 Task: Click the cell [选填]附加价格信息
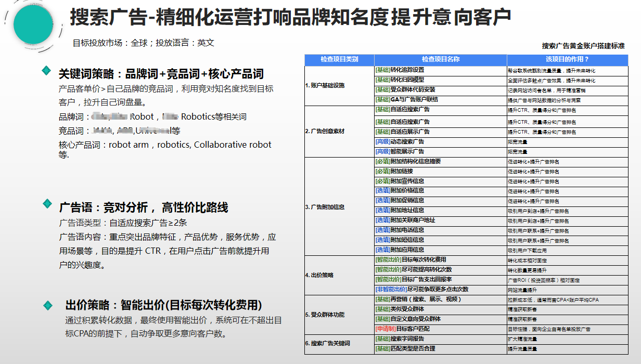tap(441, 191)
